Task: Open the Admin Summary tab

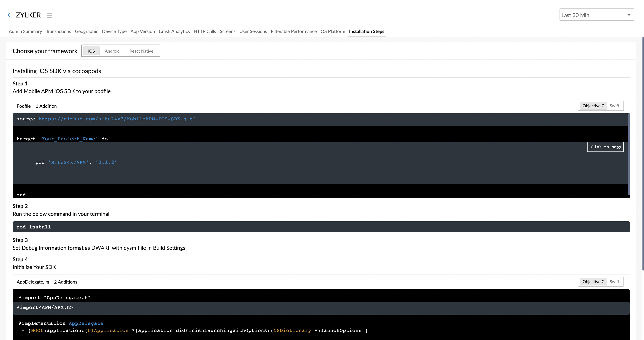Action: point(25,31)
